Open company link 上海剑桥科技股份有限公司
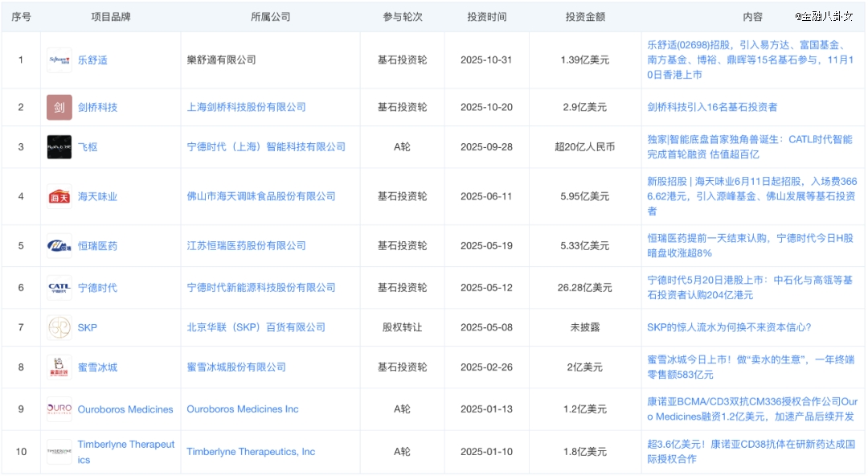The image size is (868, 476). [x=246, y=107]
